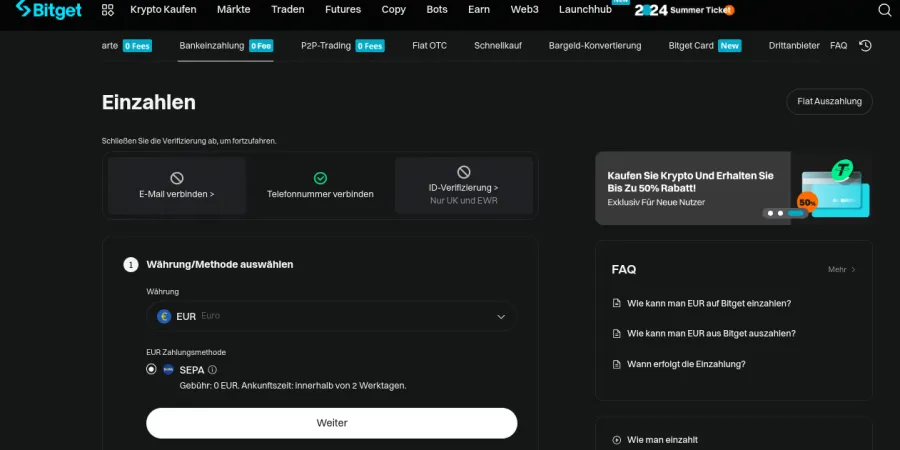Open the Krypto Kaufen menu

(163, 10)
